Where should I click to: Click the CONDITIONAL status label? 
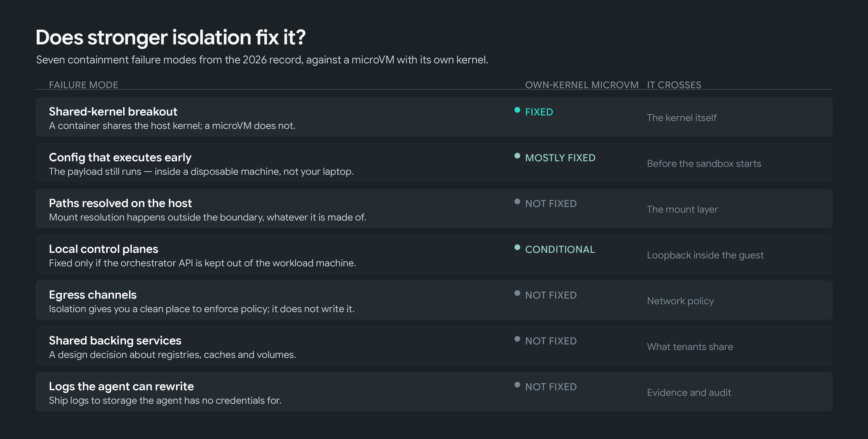pyautogui.click(x=560, y=250)
